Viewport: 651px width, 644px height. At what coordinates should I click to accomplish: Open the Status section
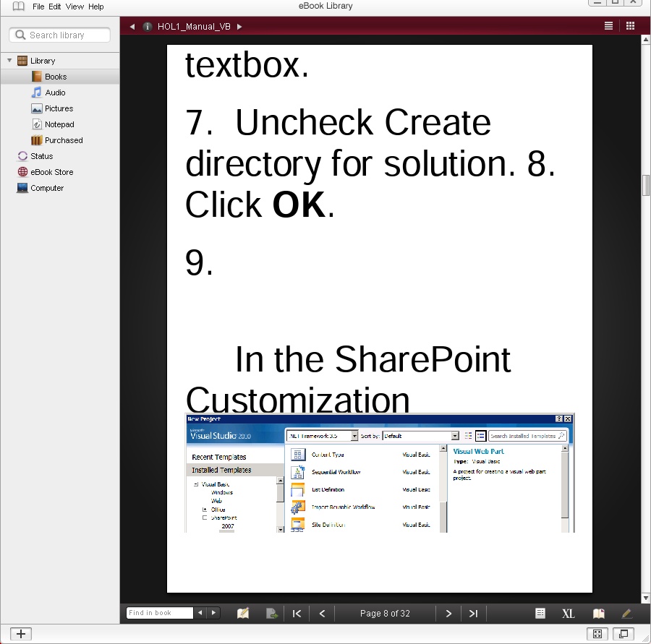point(41,156)
